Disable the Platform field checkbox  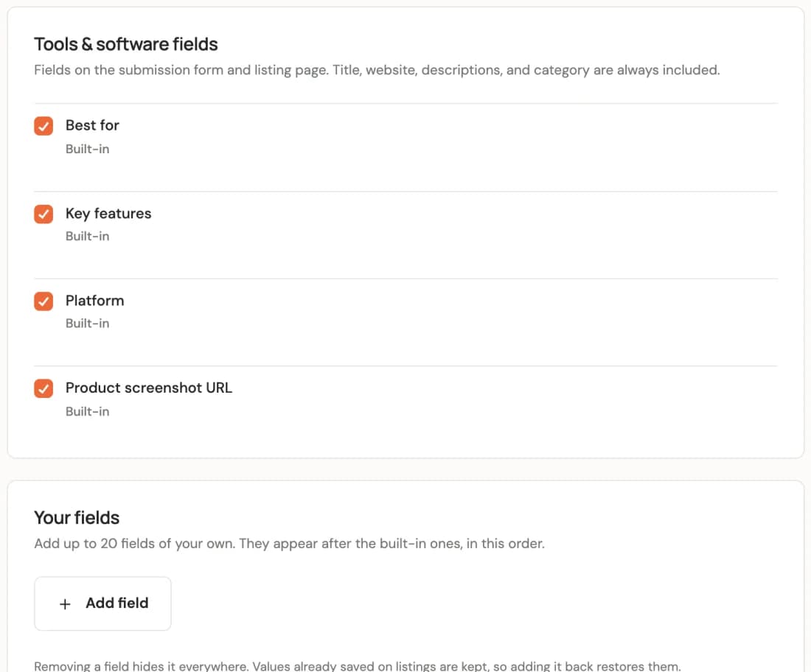pos(43,301)
